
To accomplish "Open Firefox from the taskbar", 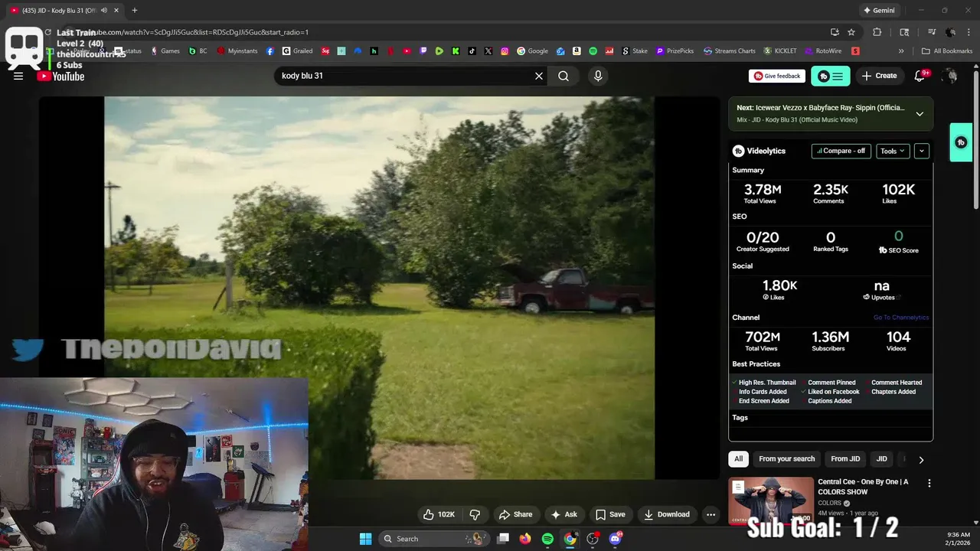I will (525, 539).
